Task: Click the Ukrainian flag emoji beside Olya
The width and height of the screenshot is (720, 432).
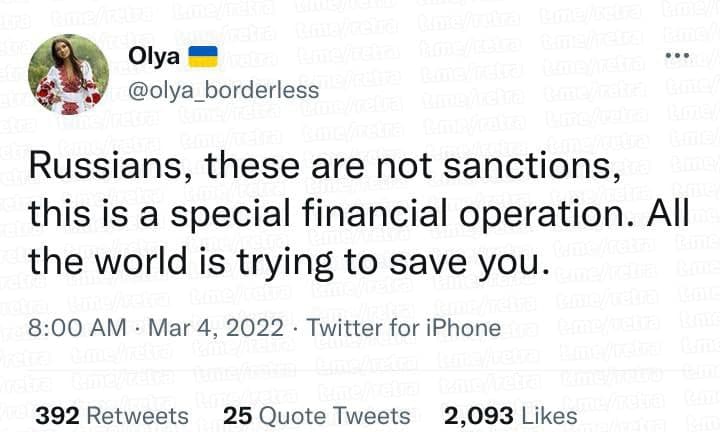Action: click(202, 56)
